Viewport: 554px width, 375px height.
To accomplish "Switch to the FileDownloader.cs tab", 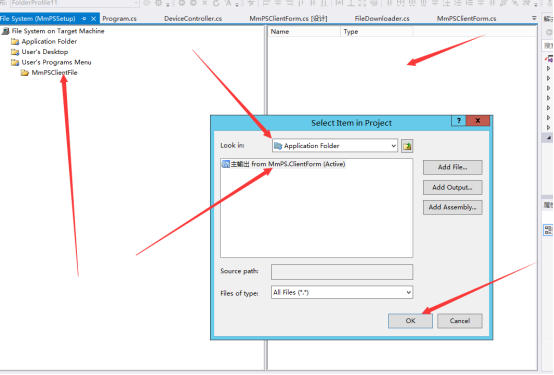I will 382,18.
